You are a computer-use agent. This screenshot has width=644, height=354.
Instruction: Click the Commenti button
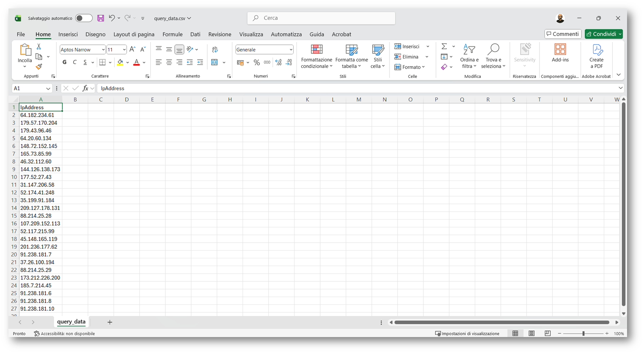[563, 34]
